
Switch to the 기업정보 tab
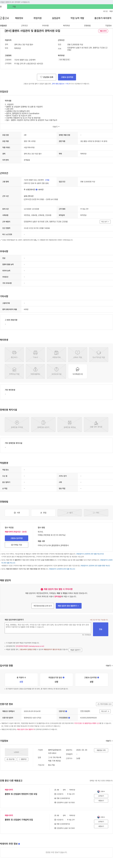pos(108,26)
